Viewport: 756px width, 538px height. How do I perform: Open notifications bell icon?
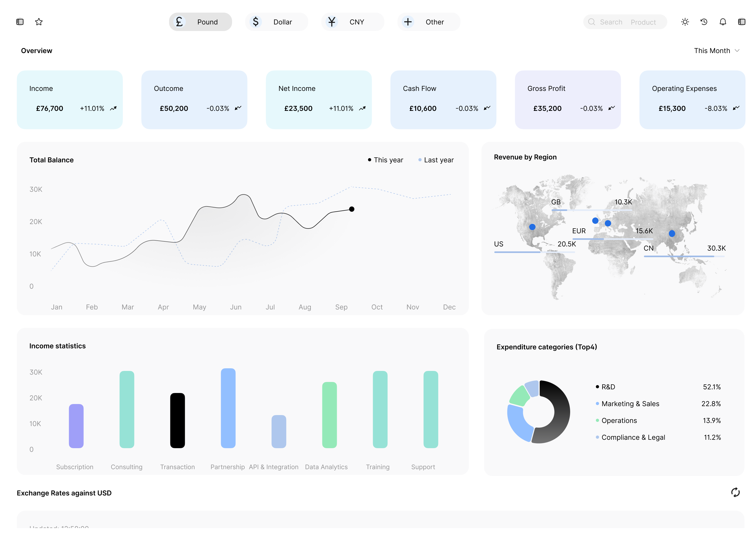pyautogui.click(x=723, y=22)
